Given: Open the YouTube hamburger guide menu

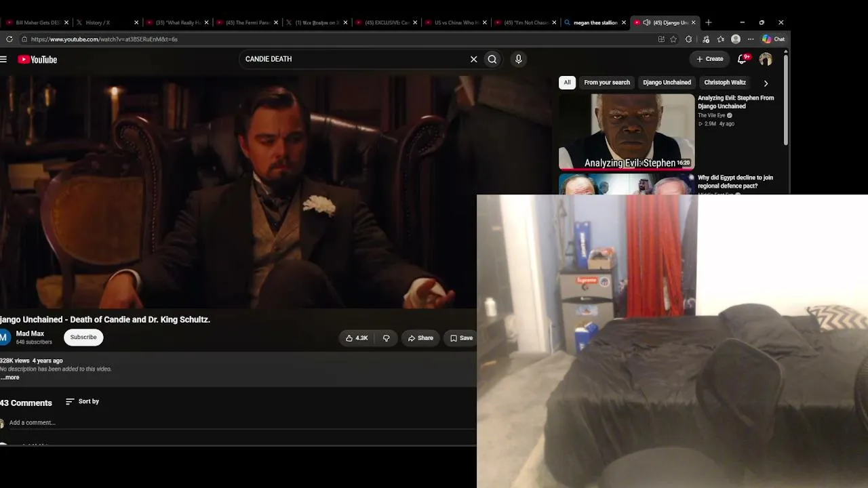Looking at the screenshot, I should coord(3,60).
